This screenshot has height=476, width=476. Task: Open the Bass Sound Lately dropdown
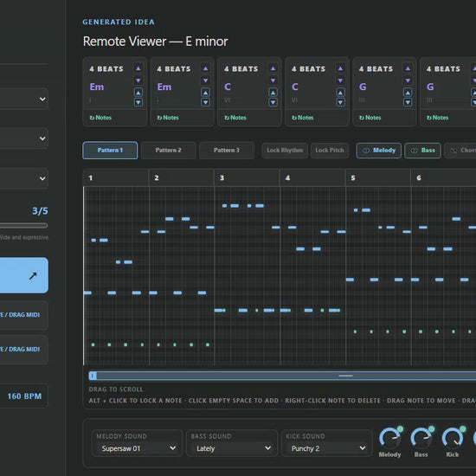pos(234,448)
